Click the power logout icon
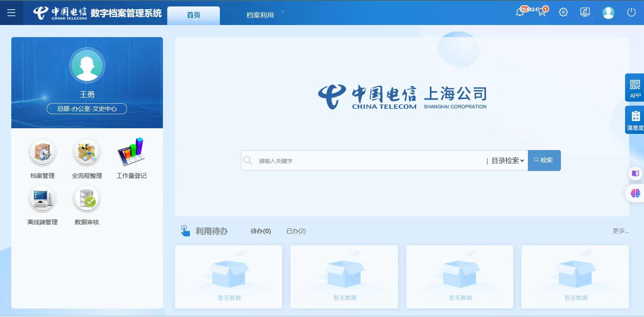This screenshot has width=644, height=317. (631, 13)
